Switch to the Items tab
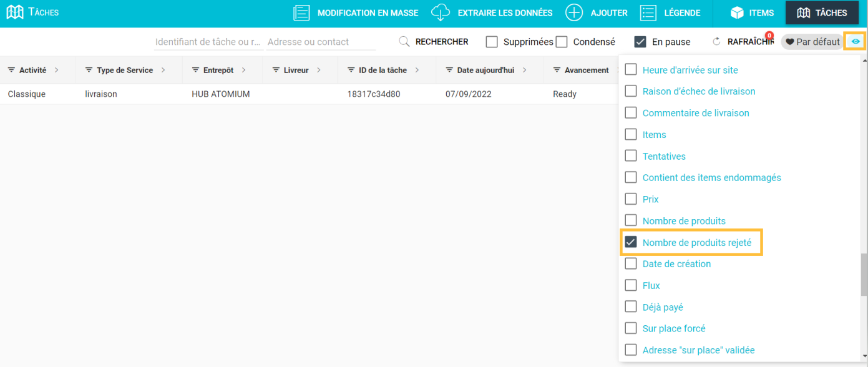 click(x=752, y=12)
